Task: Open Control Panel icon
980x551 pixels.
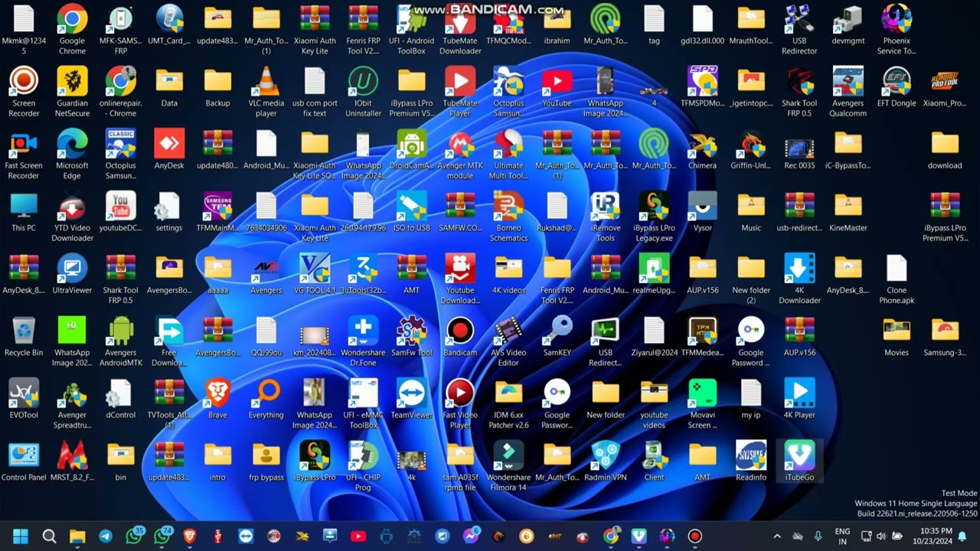Action: pyautogui.click(x=24, y=462)
